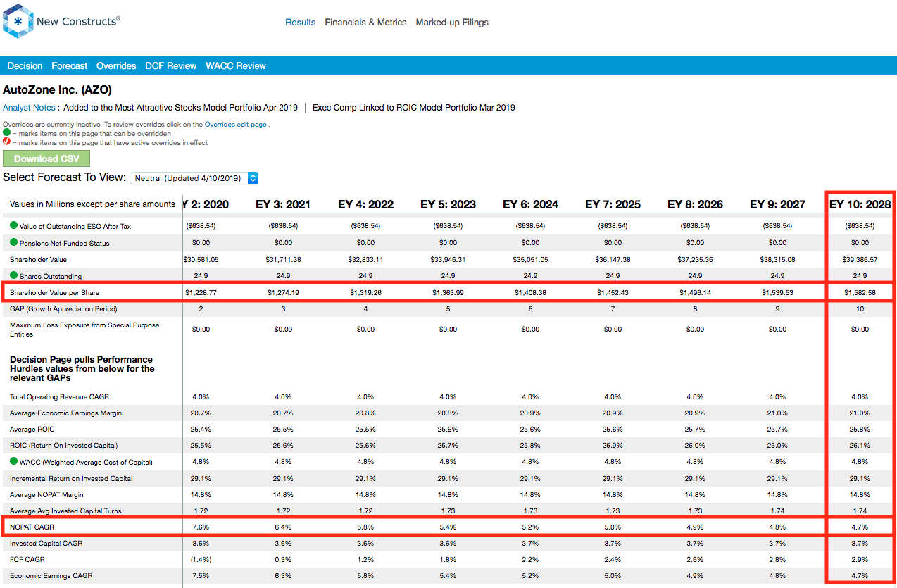Click green override dot beside Value of Outstanding ESO
Image resolution: width=897 pixels, height=588 pixels.
(13, 226)
